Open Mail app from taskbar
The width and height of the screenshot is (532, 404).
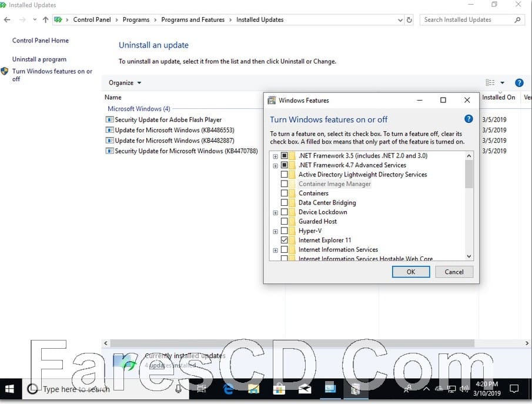pyautogui.click(x=305, y=389)
